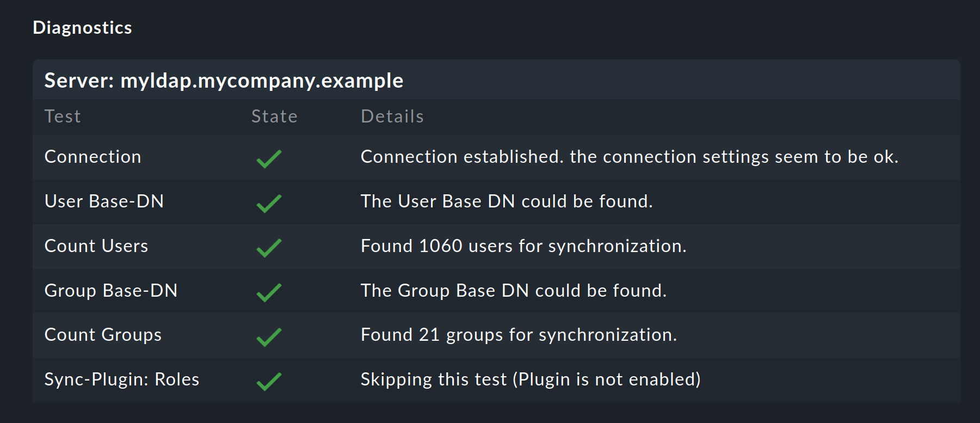Select the Test column header
The width and height of the screenshot is (980, 423).
[63, 116]
